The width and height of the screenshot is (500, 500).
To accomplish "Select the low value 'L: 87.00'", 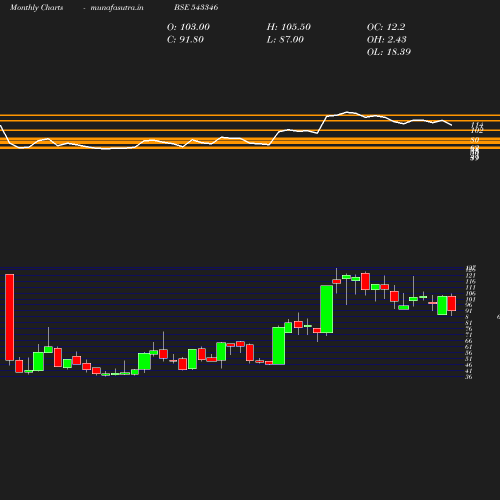I will click(x=285, y=40).
